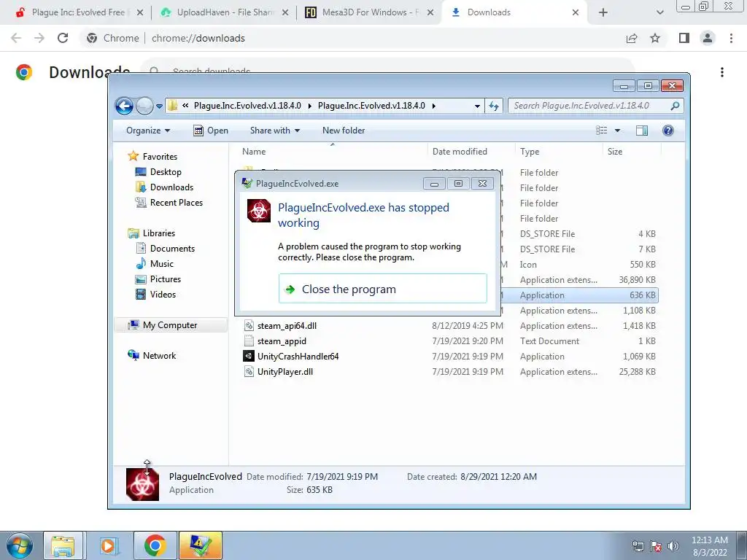
Task: Click Windows Start orb
Action: 19,545
